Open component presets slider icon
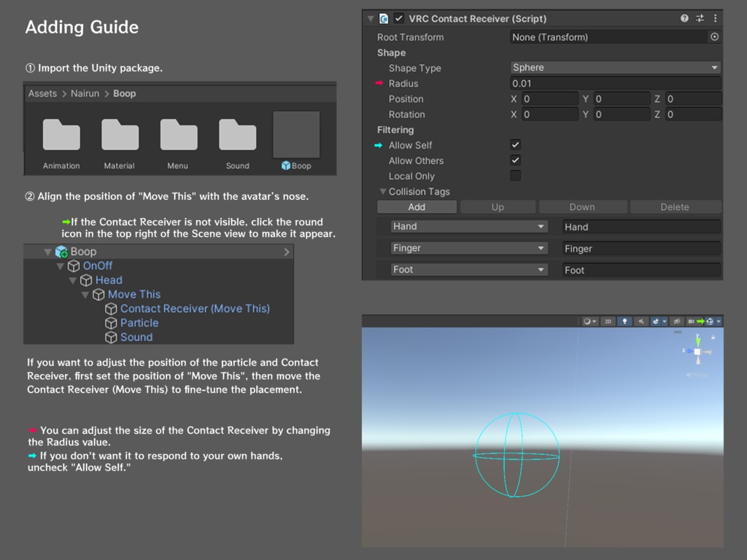Image resolution: width=747 pixels, height=560 pixels. pyautogui.click(x=700, y=18)
